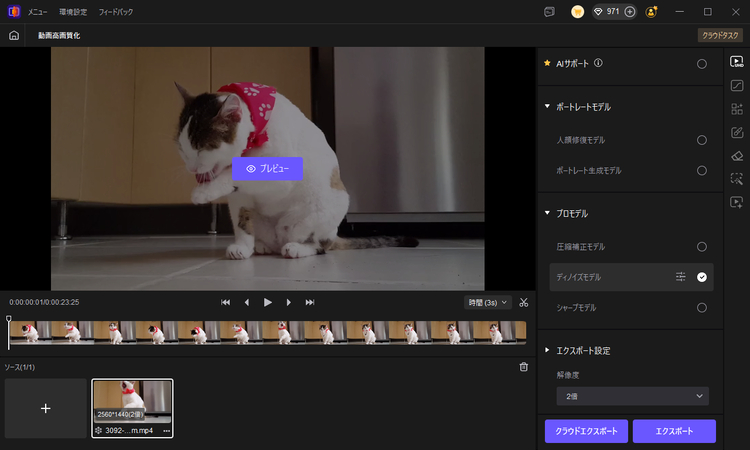Delete source with the trash icon

point(524,367)
